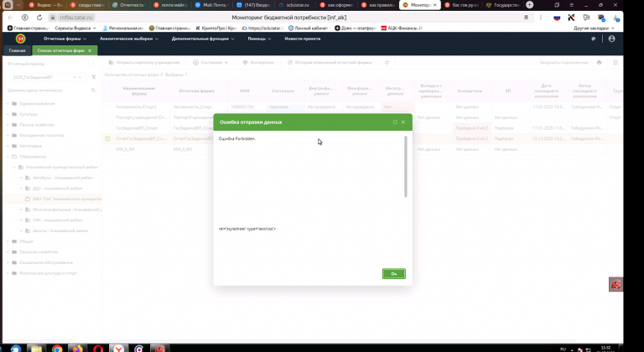Open a new browser tab with plus button

tap(530, 5)
